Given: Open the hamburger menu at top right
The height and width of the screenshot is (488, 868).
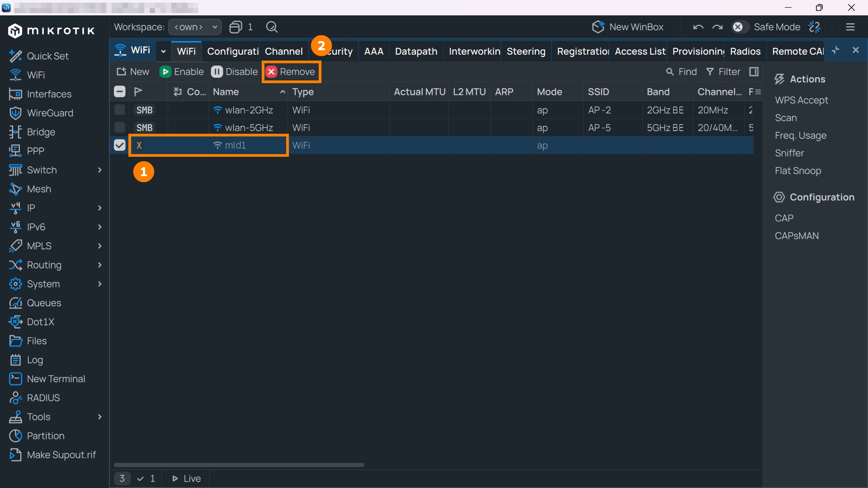Looking at the screenshot, I should (850, 27).
